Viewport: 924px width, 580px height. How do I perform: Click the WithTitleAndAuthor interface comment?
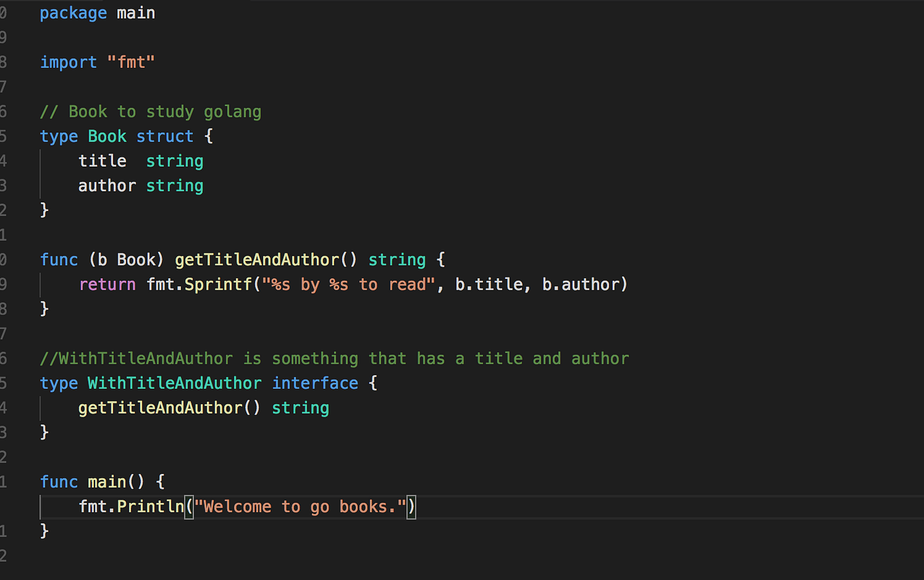[333, 358]
